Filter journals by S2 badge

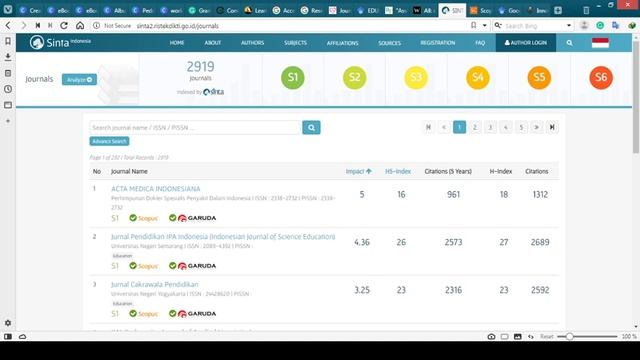coord(354,78)
